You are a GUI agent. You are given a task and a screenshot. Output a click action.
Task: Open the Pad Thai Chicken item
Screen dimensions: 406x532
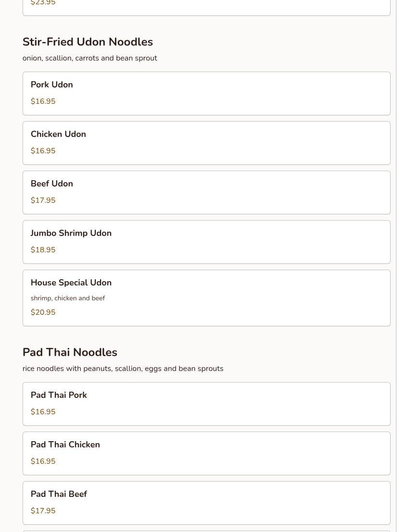(x=206, y=453)
